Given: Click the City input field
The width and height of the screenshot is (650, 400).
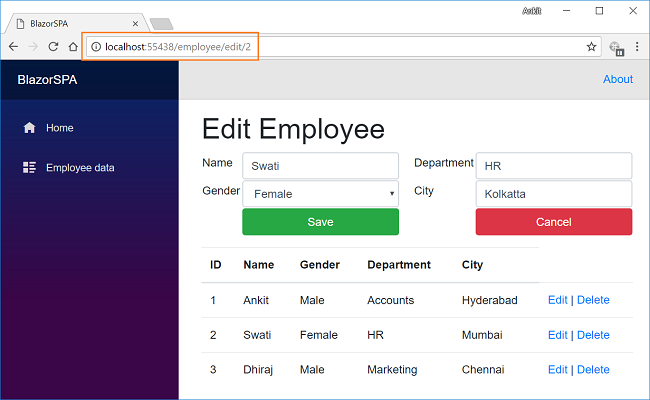Looking at the screenshot, I should coord(553,194).
